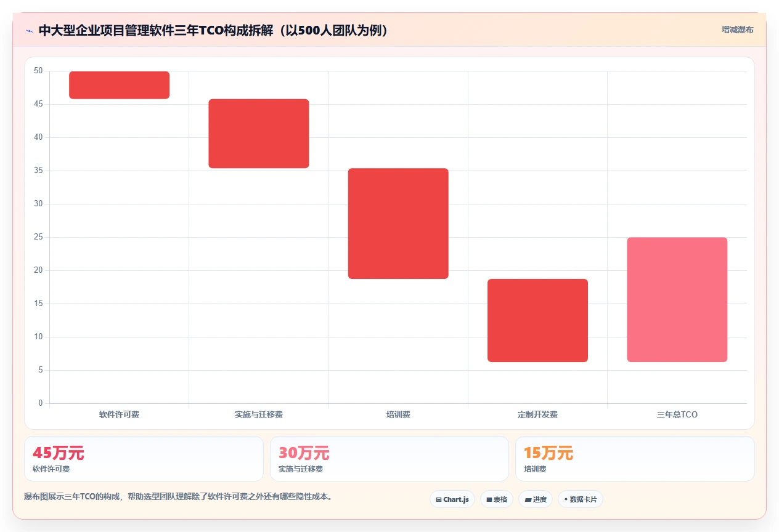This screenshot has width=779, height=532.
Task: Select the 培训费 waterfall bar
Action: (398, 224)
